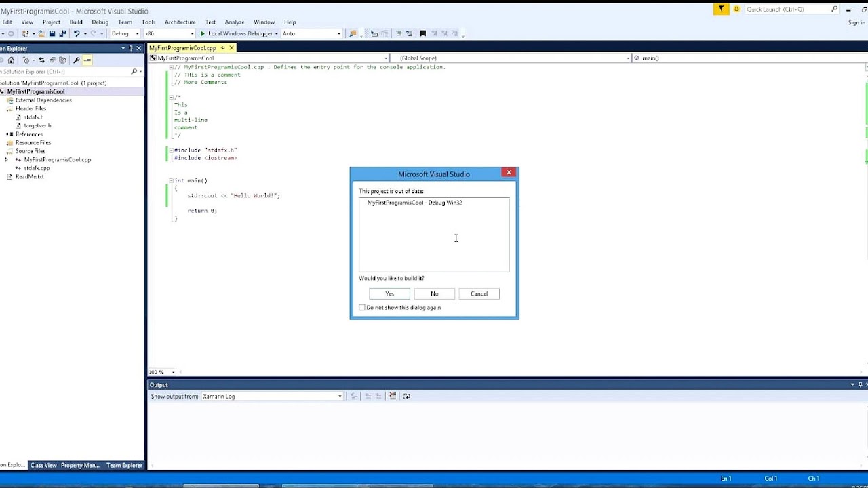Screen dimensions: 868x488
Task: Open the 'Show output from' dropdown
Action: click(x=339, y=396)
